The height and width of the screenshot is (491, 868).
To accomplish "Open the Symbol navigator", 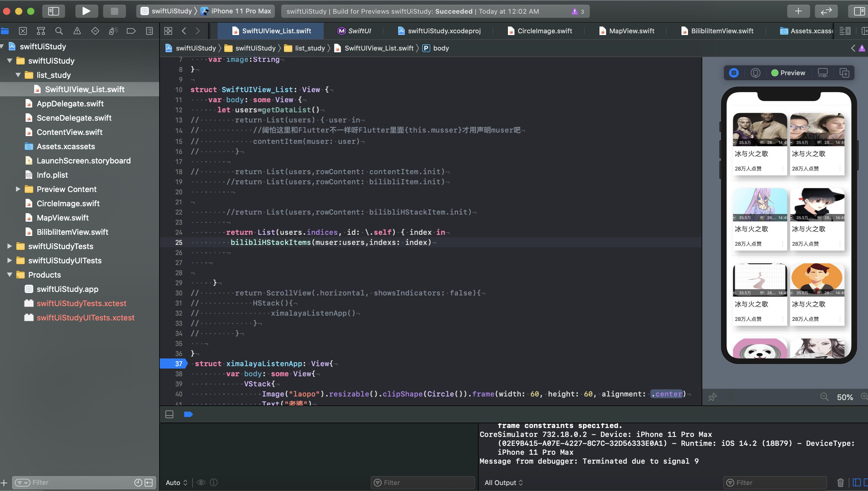I will pos(41,31).
